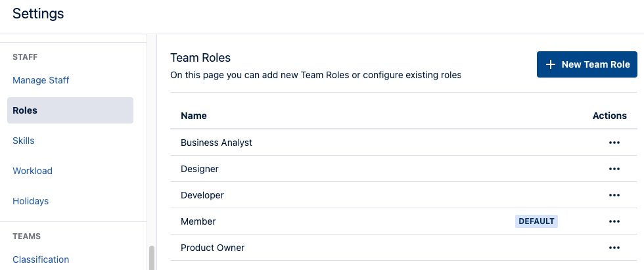
Task: Click the ellipsis icon on Developer row
Action: click(614, 195)
